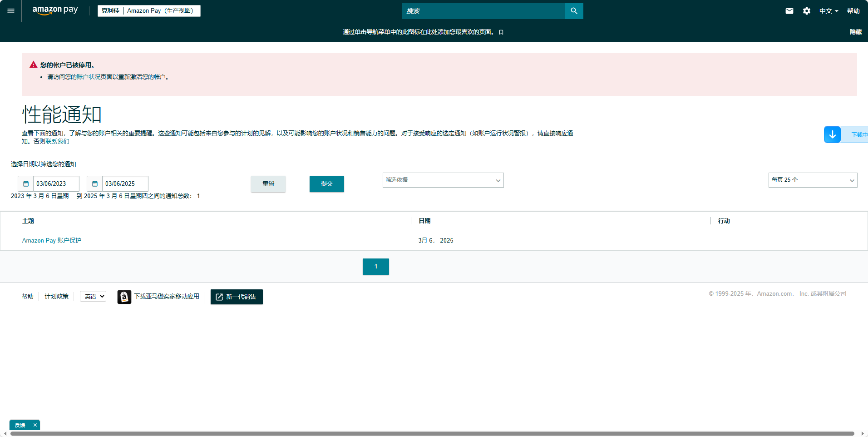Click the blue download arrow icon
This screenshot has width=868, height=437.
(x=833, y=134)
